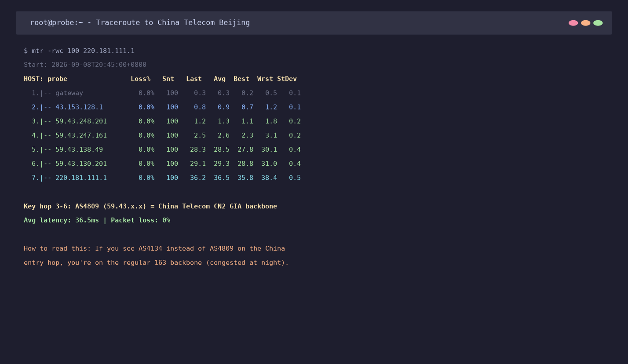Click the 'Avg latency: 36.5ms' summary line
Image resolution: width=628 pixels, height=364 pixels.
click(97, 220)
